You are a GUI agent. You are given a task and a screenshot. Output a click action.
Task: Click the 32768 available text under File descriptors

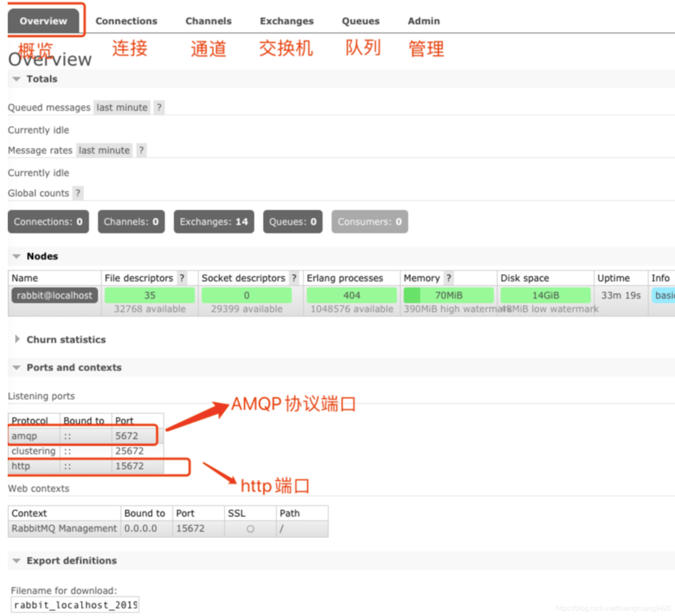click(x=150, y=309)
